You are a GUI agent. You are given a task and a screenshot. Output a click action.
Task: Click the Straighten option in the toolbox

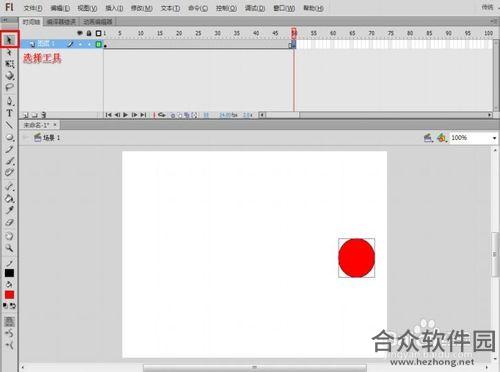(x=9, y=346)
